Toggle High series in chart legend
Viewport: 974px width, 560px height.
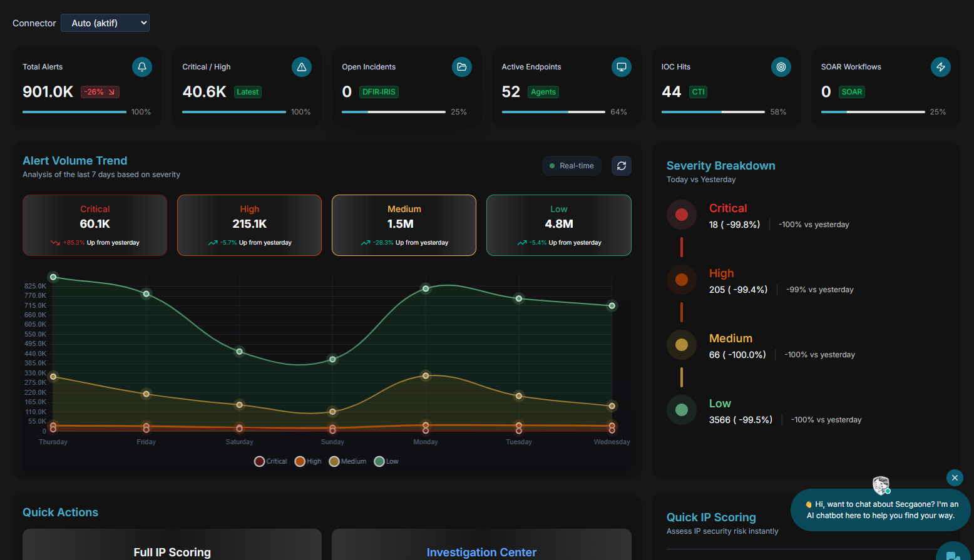(308, 461)
